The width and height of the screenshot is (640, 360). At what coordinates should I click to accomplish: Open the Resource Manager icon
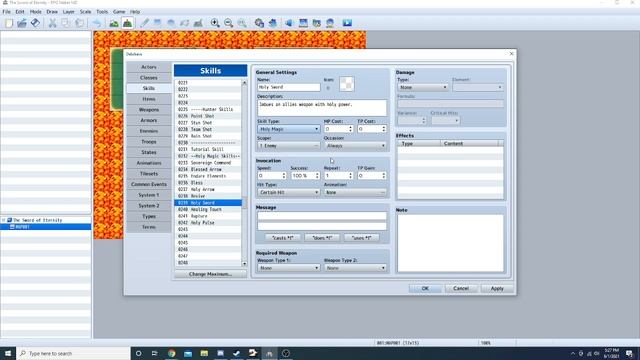pyautogui.click(x=316, y=23)
